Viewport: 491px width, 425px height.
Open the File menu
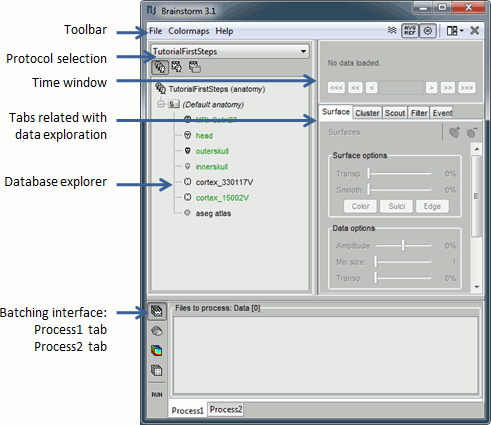coord(155,31)
